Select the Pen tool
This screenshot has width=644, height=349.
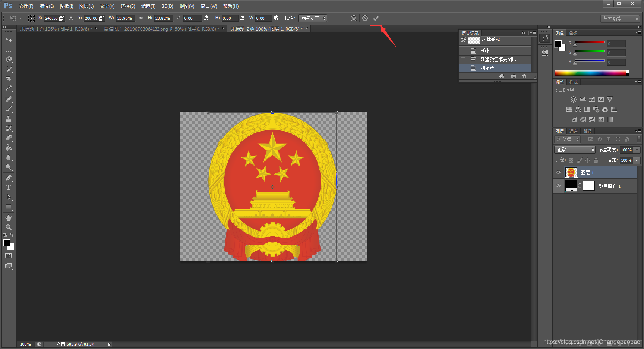pos(9,178)
